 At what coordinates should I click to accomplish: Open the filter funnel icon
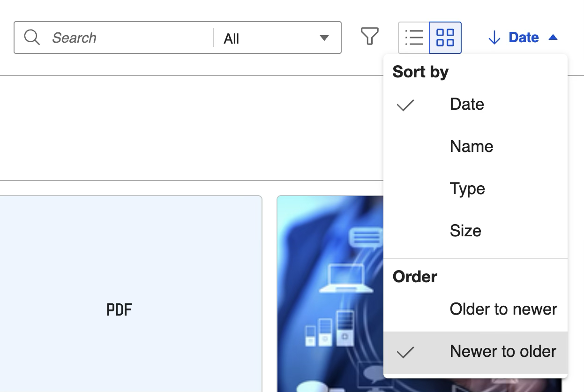point(369,36)
